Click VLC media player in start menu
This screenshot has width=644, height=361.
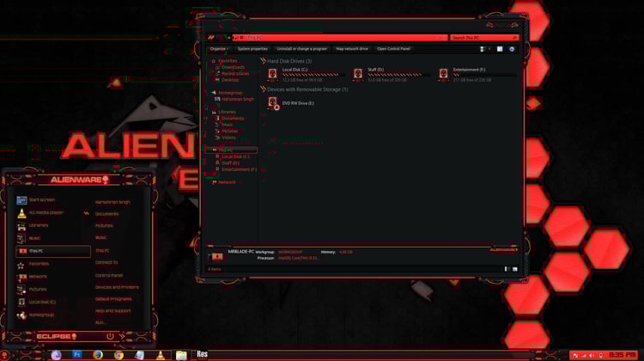tap(40, 213)
